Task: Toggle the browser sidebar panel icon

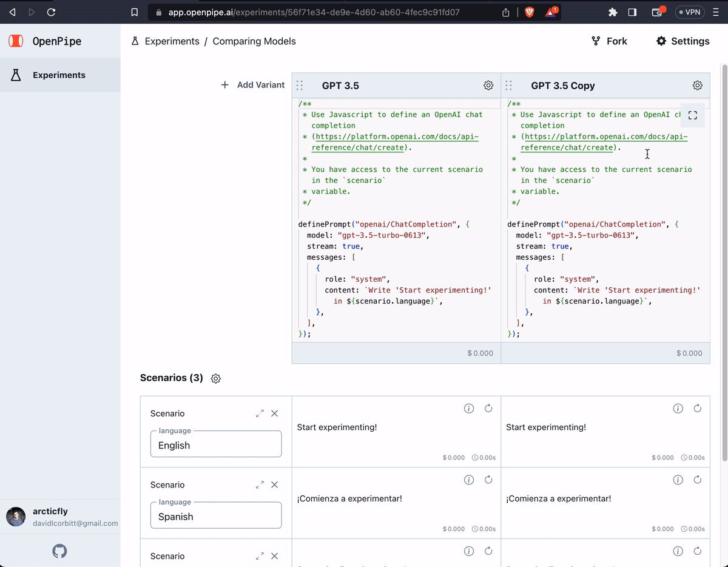Action: click(632, 12)
